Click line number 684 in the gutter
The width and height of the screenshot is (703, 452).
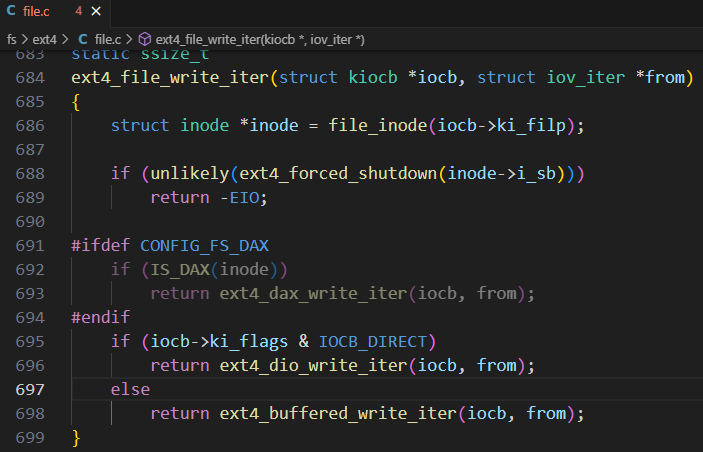pyautogui.click(x=30, y=78)
